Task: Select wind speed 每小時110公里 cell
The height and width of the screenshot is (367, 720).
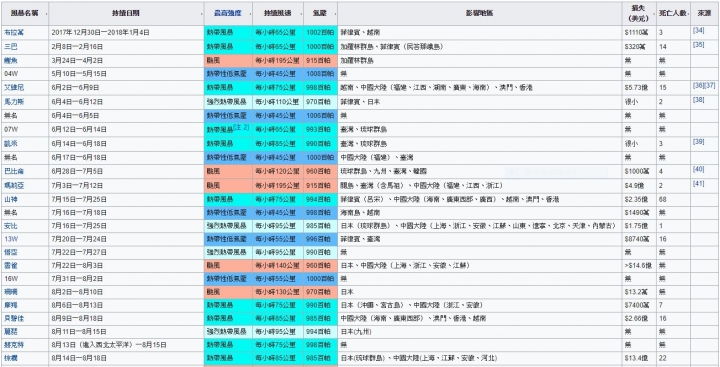Action: click(278, 102)
